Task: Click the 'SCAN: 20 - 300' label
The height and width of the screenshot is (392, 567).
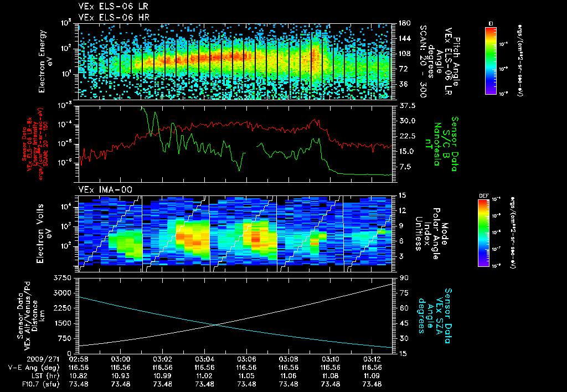Action: click(x=422, y=61)
